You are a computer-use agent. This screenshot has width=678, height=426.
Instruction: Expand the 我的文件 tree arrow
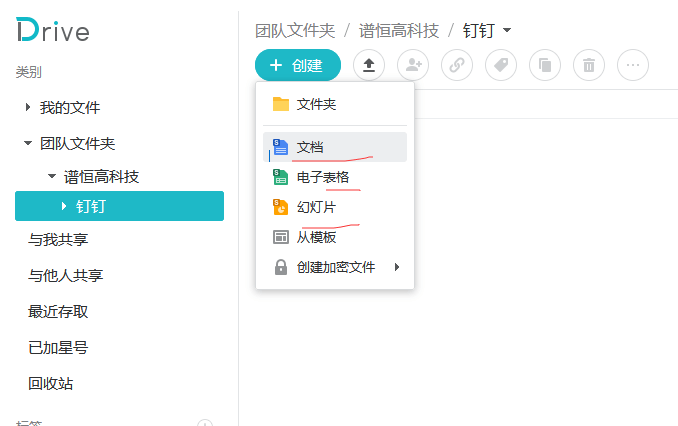click(x=28, y=108)
